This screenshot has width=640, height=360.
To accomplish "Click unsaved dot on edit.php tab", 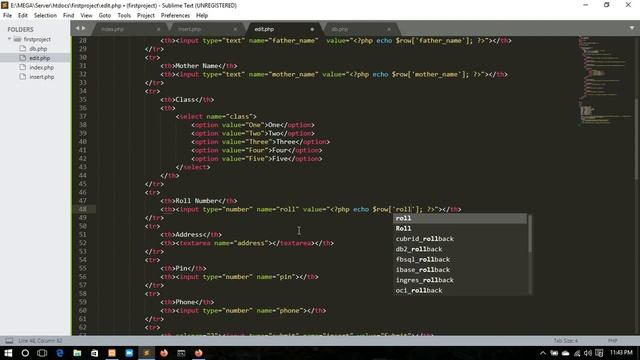I will pyautogui.click(x=312, y=29).
